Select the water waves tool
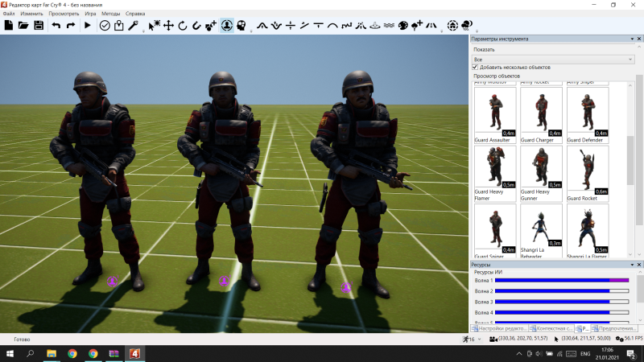This screenshot has width=644, height=362. click(x=389, y=26)
